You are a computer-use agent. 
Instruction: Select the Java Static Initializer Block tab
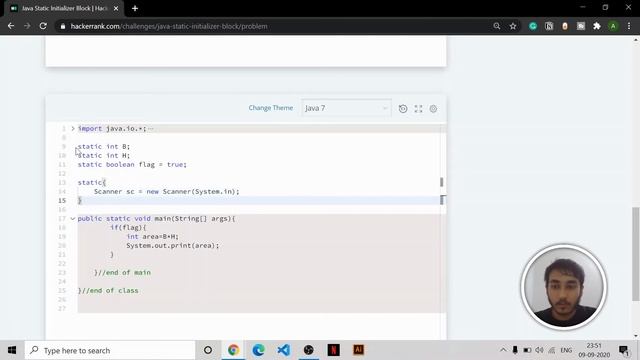(x=63, y=9)
